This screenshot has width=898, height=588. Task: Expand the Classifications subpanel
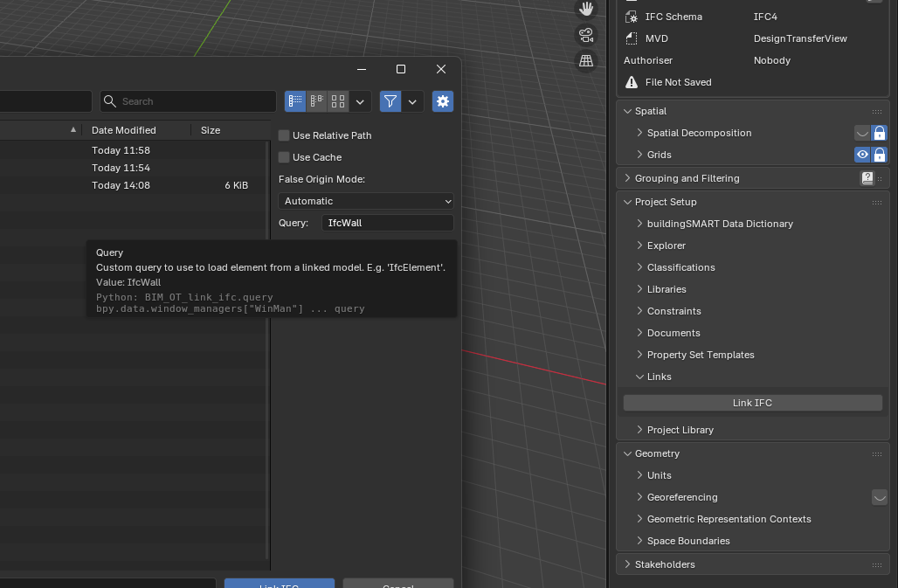(x=639, y=267)
